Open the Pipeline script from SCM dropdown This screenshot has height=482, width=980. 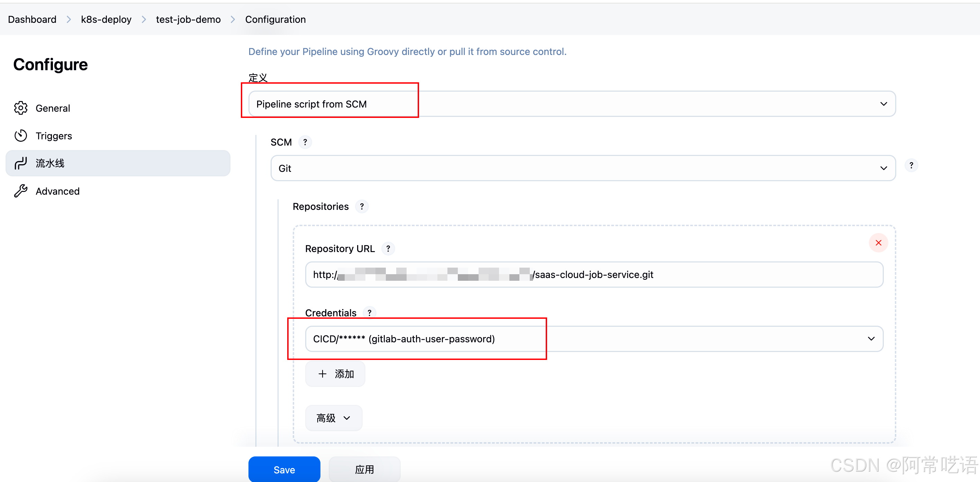coord(571,104)
